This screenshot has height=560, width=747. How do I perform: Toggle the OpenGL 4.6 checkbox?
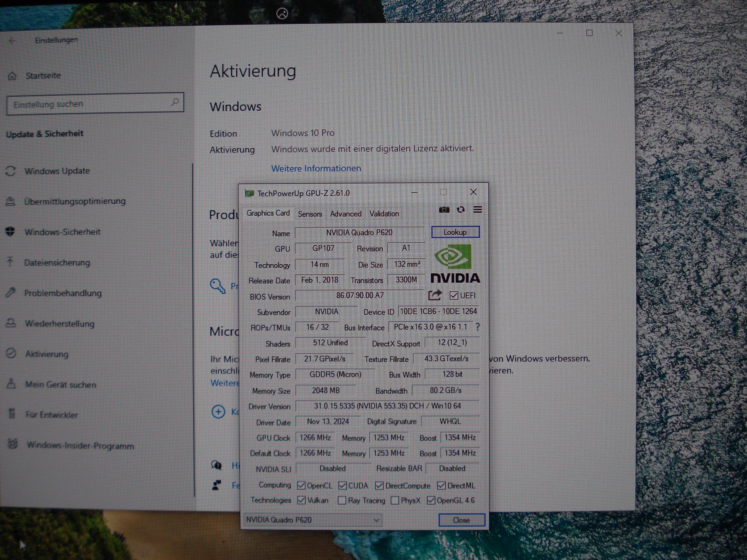tap(431, 501)
